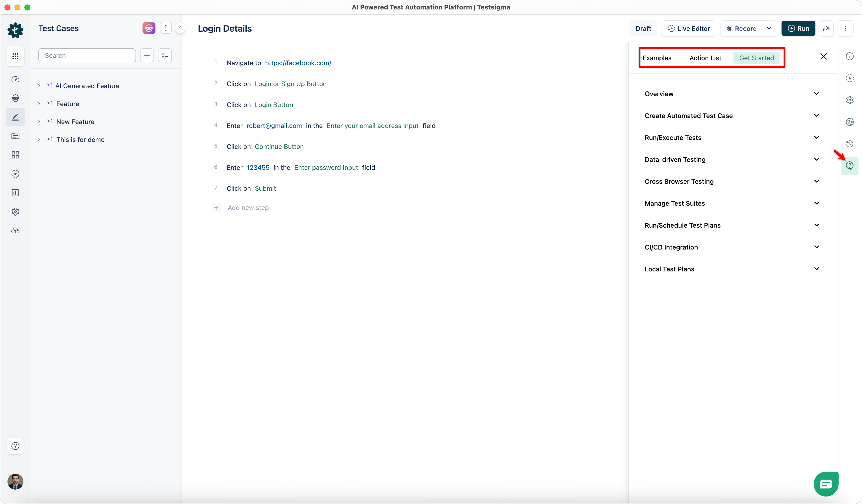The width and height of the screenshot is (862, 504).
Task: Click the Search test cases field
Action: 87,55
